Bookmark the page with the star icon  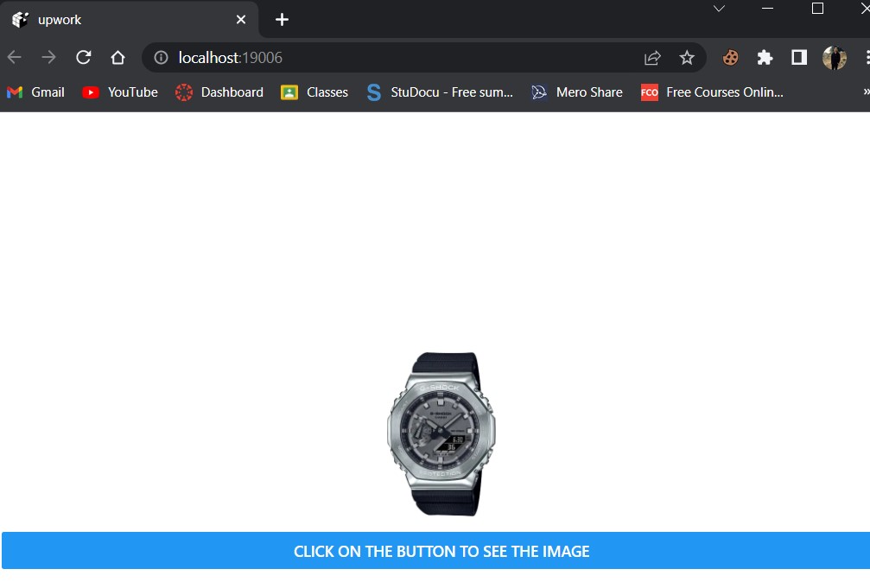tap(687, 57)
